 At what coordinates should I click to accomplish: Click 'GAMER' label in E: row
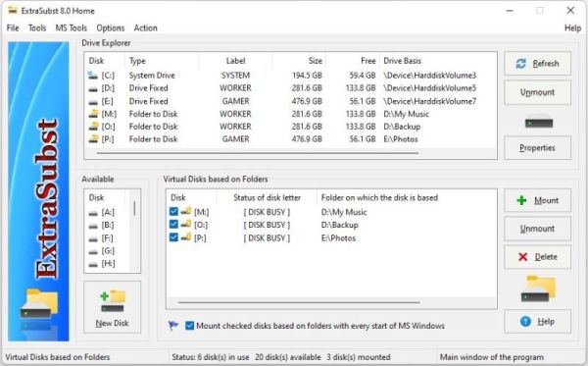pos(235,101)
